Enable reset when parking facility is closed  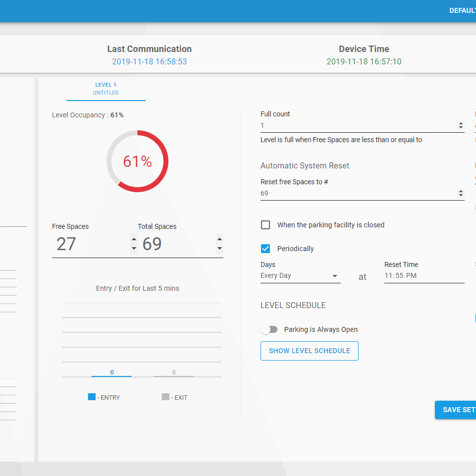click(x=265, y=225)
